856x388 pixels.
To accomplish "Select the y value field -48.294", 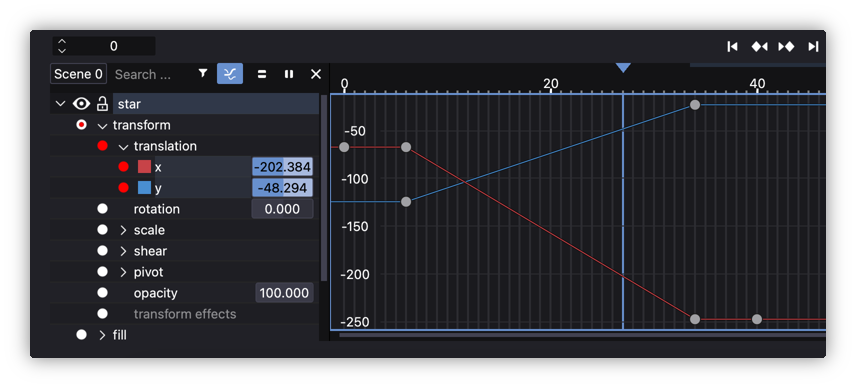I will point(282,188).
